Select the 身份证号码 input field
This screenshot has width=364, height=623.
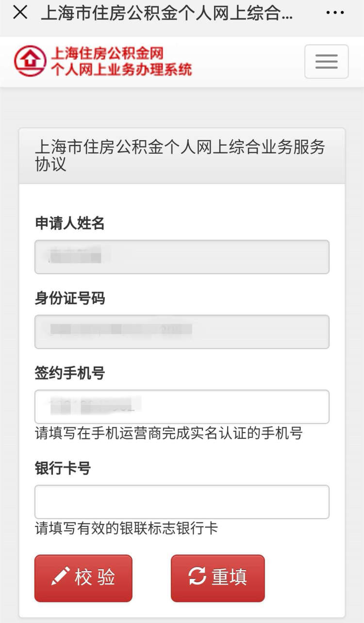click(182, 331)
